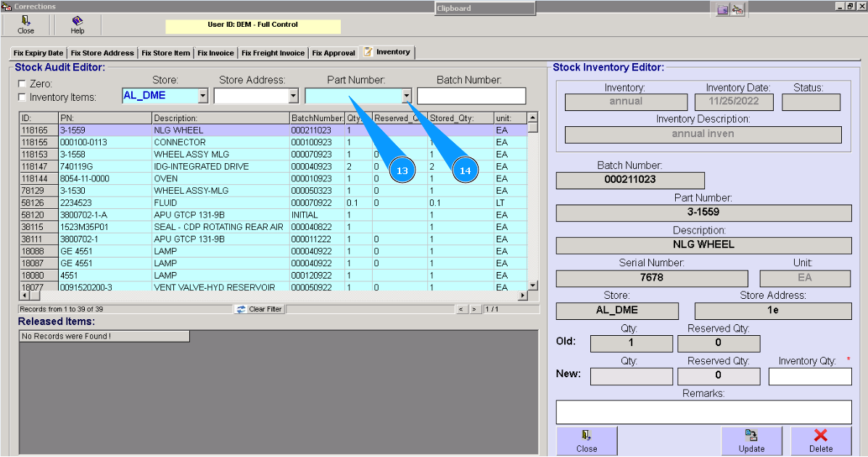Click the Inventory tab notepad icon
Viewport: 868px width, 457px height.
click(x=368, y=52)
